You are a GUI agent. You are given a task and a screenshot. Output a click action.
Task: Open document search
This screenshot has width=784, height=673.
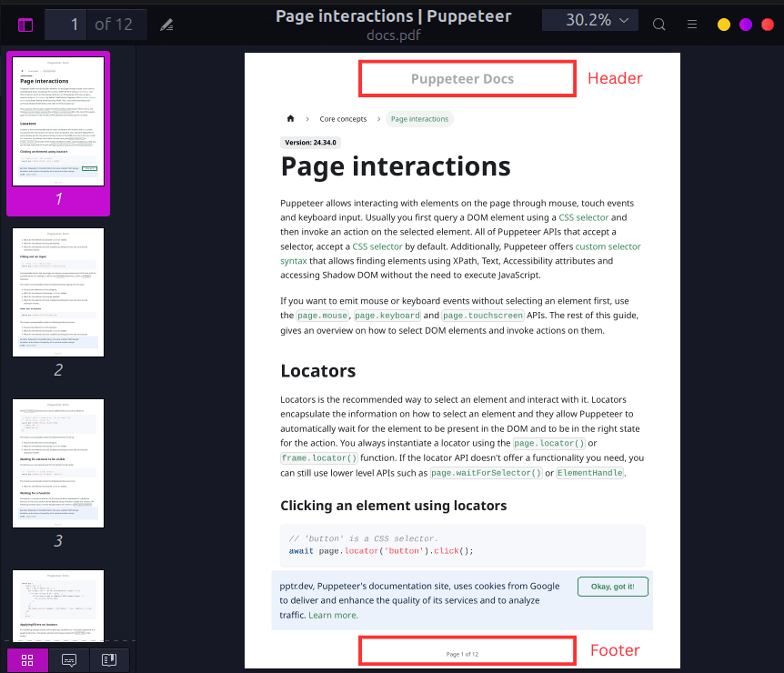coord(658,24)
